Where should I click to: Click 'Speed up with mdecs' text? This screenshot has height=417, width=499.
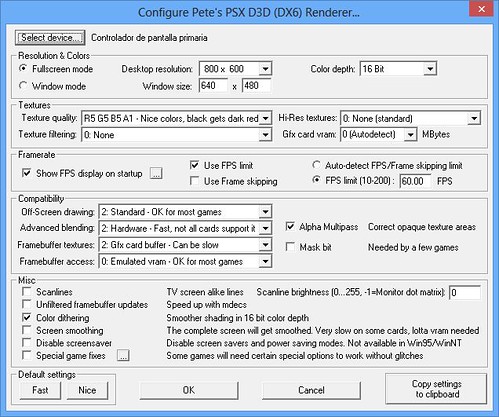point(207,305)
